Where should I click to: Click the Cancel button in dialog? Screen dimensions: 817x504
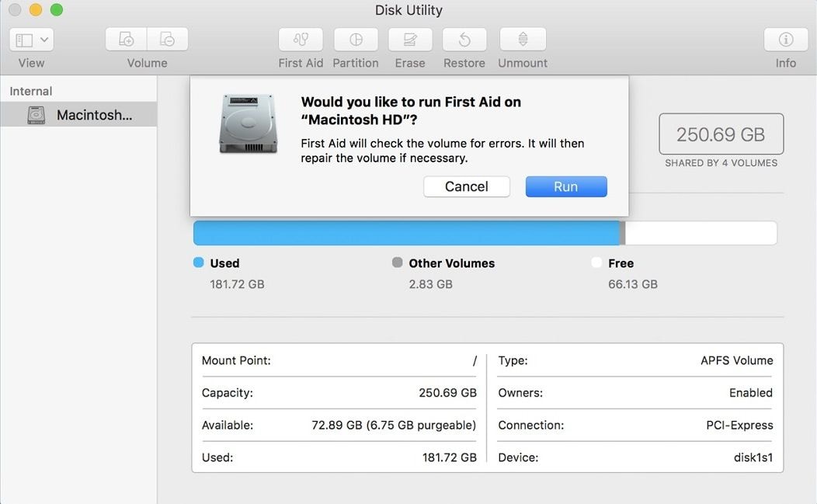(466, 186)
